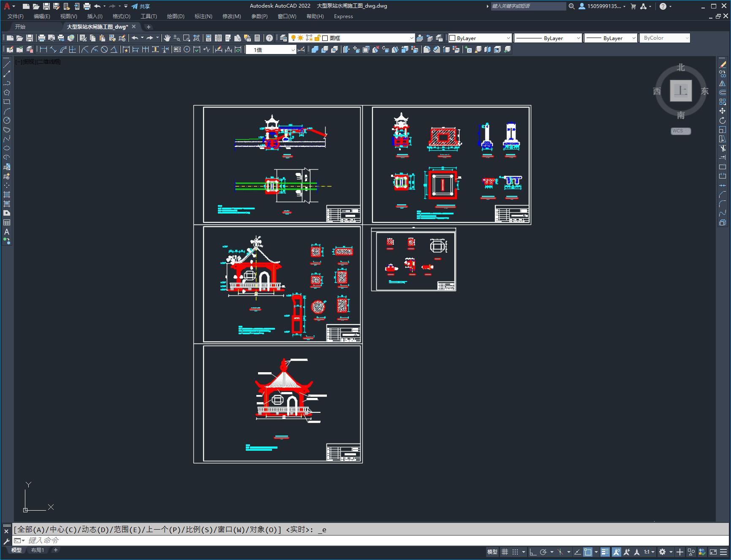Viewport: 731px width, 560px height.
Task: Choose the Mirror tool
Action: [723, 83]
